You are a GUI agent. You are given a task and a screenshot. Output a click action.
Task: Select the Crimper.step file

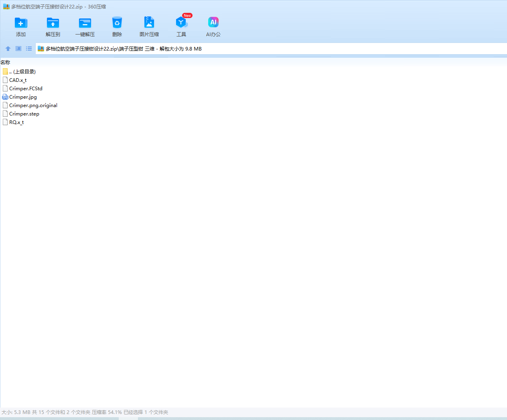click(24, 114)
